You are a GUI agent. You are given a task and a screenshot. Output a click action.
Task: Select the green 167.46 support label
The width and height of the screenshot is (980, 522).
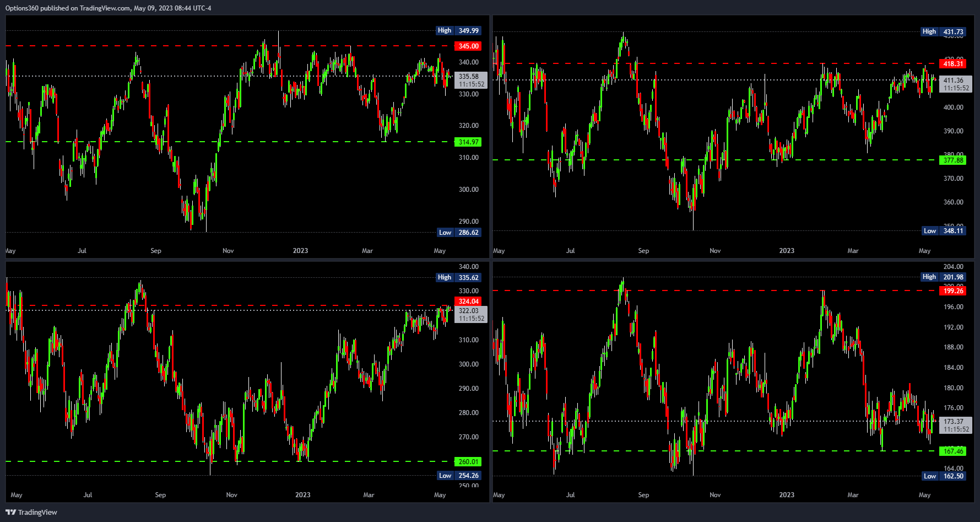coord(953,451)
